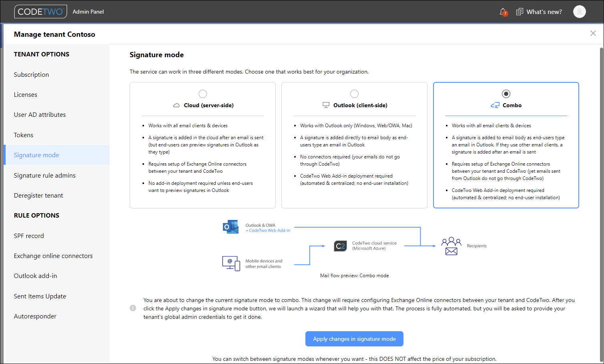Open the user account avatar menu
The height and width of the screenshot is (364, 604).
point(579,12)
